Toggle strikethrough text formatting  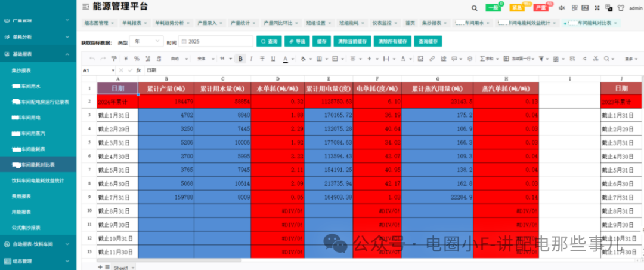tap(262, 59)
